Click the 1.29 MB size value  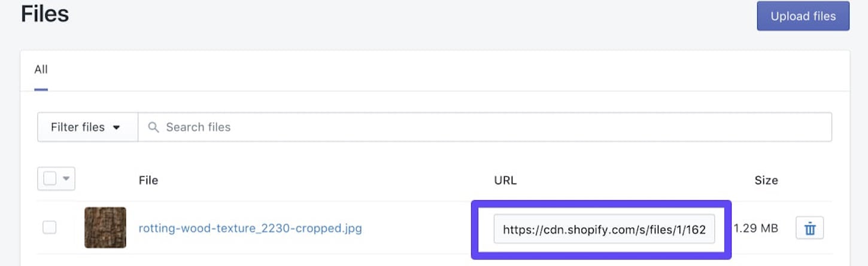[755, 228]
